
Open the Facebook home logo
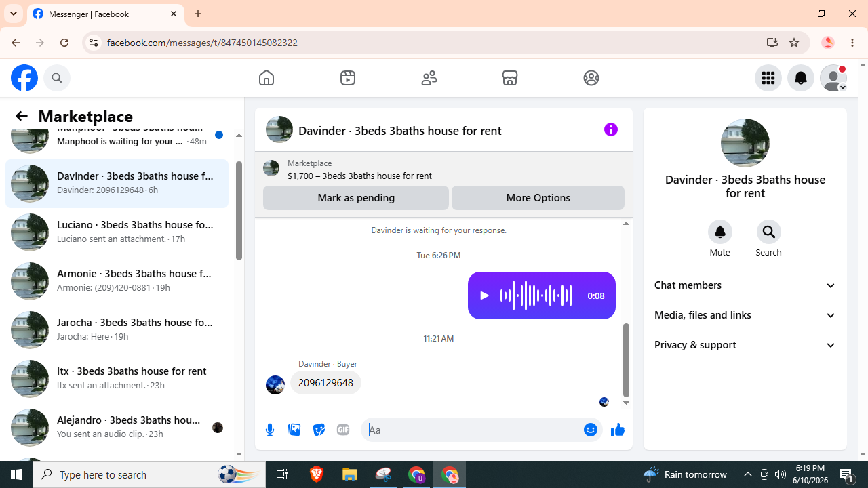click(24, 78)
